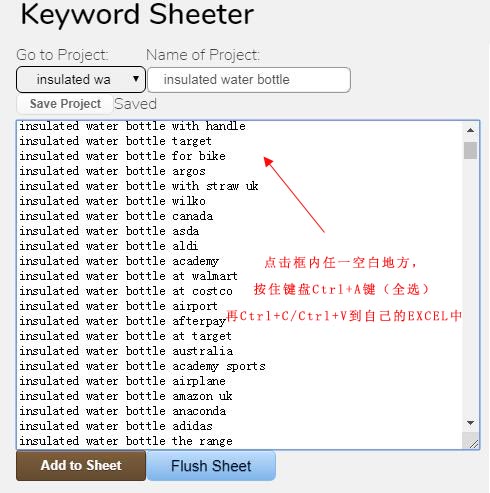Click the textarea resize grip corner
Viewport: 490px width, 493px height.
click(473, 443)
